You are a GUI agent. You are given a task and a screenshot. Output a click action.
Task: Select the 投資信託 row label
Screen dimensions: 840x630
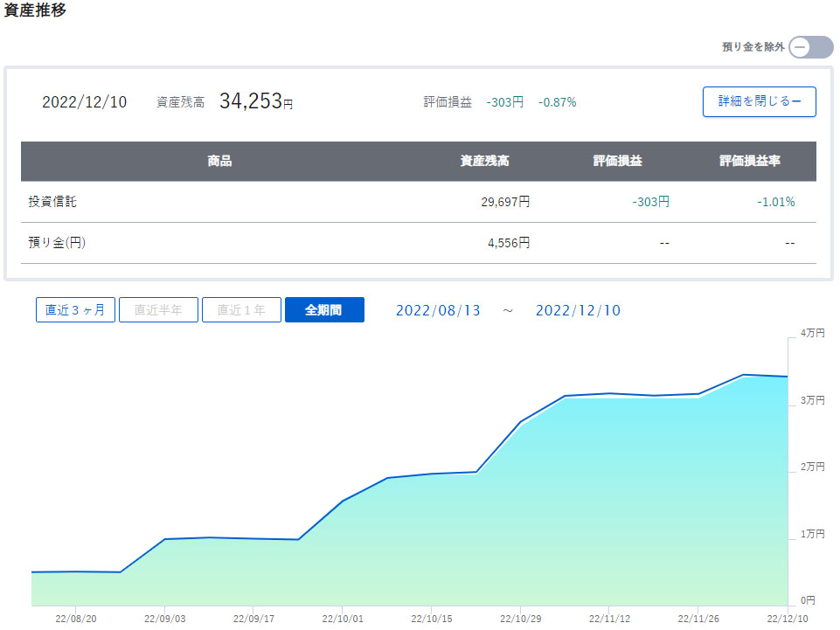(52, 202)
